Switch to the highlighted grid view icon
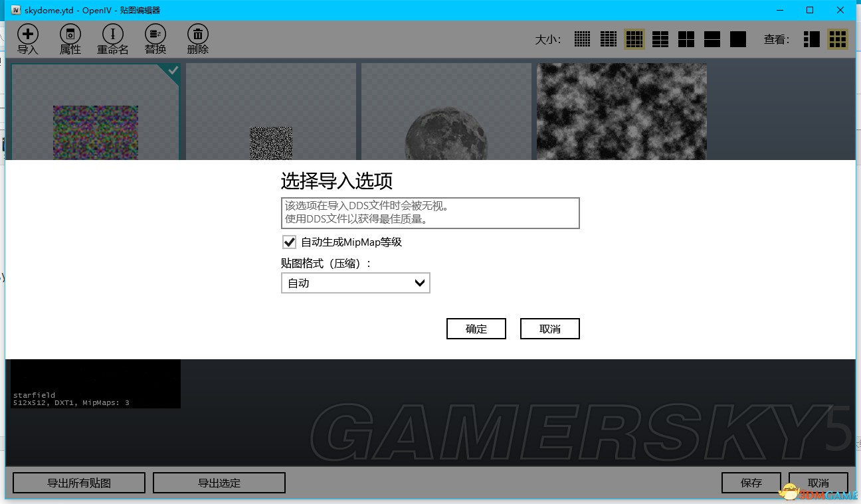Viewport: 861px width, 504px height. point(838,39)
